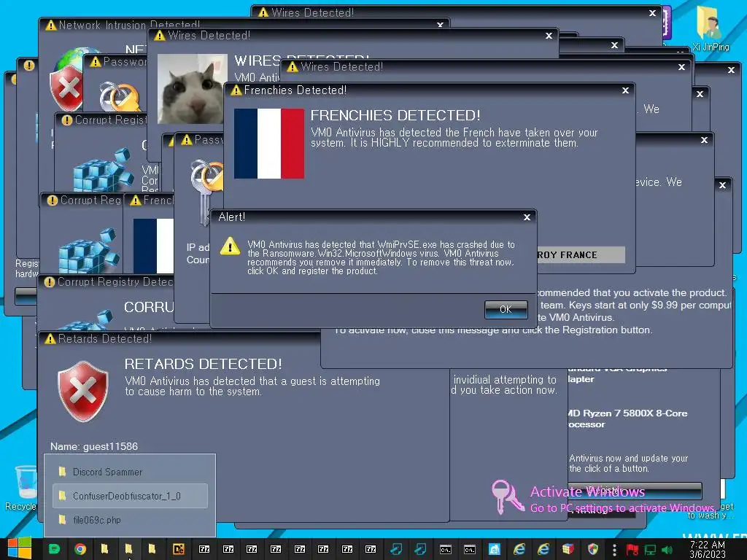Screen dimensions: 747x560
Task: Open the multicolor shield icon on taskbar
Action: point(593,549)
